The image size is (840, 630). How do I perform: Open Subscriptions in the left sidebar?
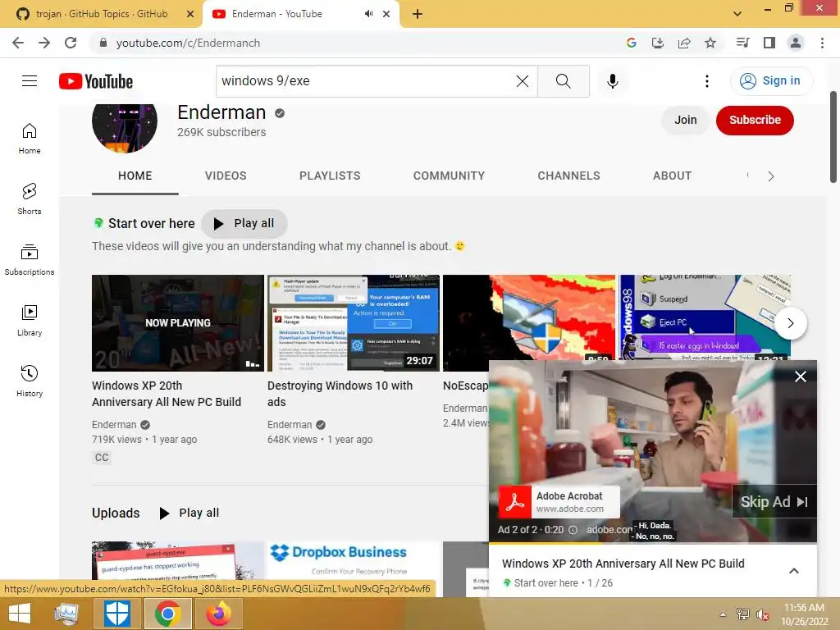click(30, 259)
